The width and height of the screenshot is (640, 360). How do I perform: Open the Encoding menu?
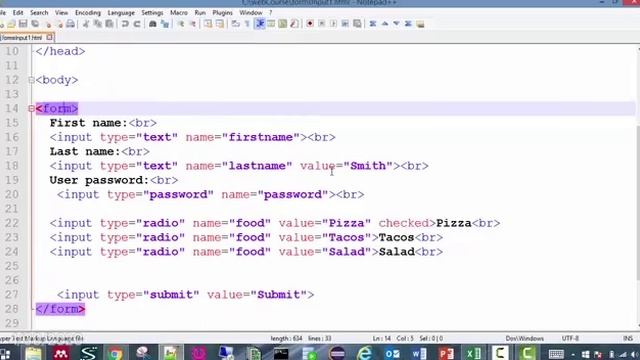point(88,13)
